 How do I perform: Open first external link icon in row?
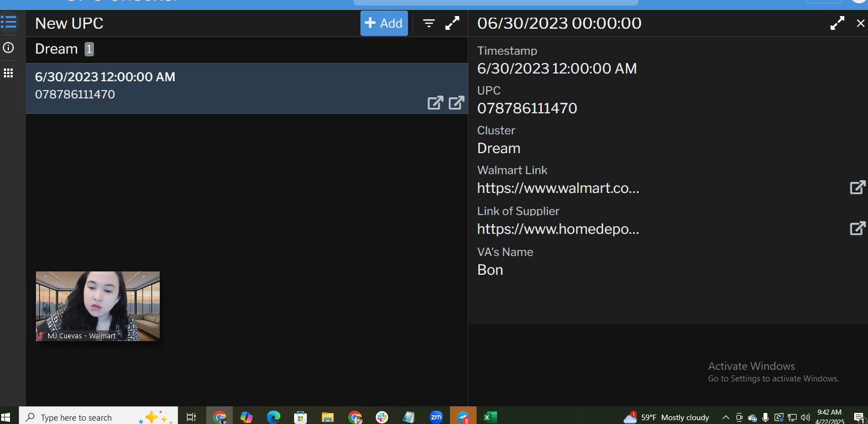(435, 103)
